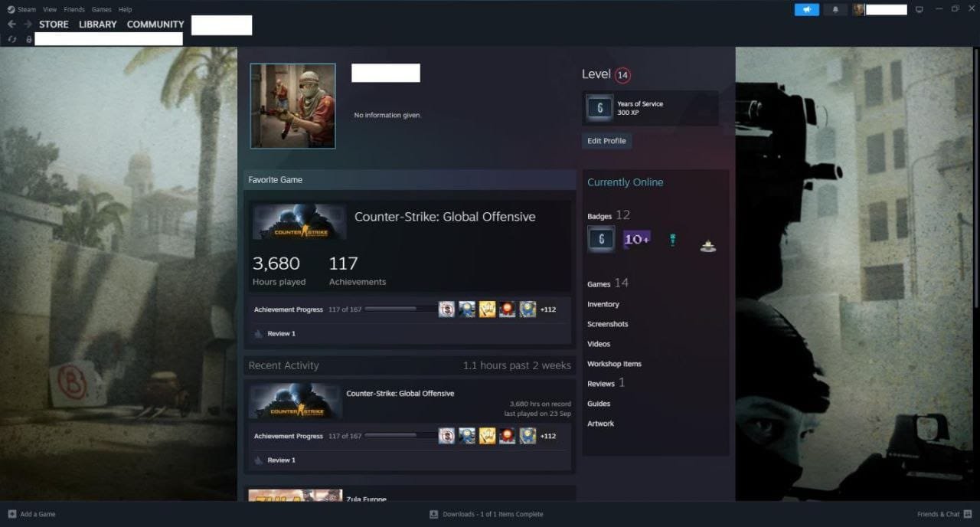The height and width of the screenshot is (527, 980).
Task: Click the Favorite Game achievement progress bar
Action: pyautogui.click(x=398, y=309)
